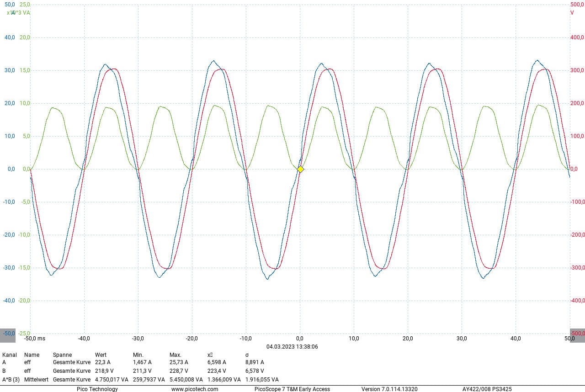Select the -50,0 ms time axis label

click(35, 339)
